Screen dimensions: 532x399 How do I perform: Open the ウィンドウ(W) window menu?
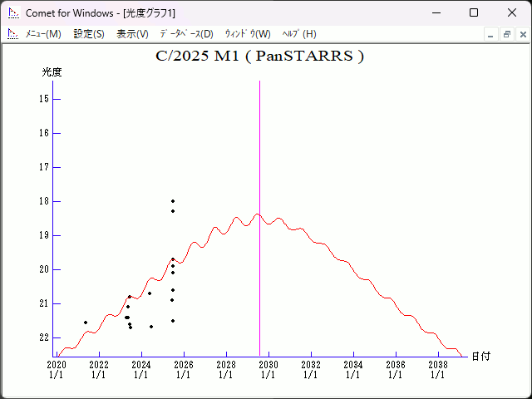click(247, 34)
